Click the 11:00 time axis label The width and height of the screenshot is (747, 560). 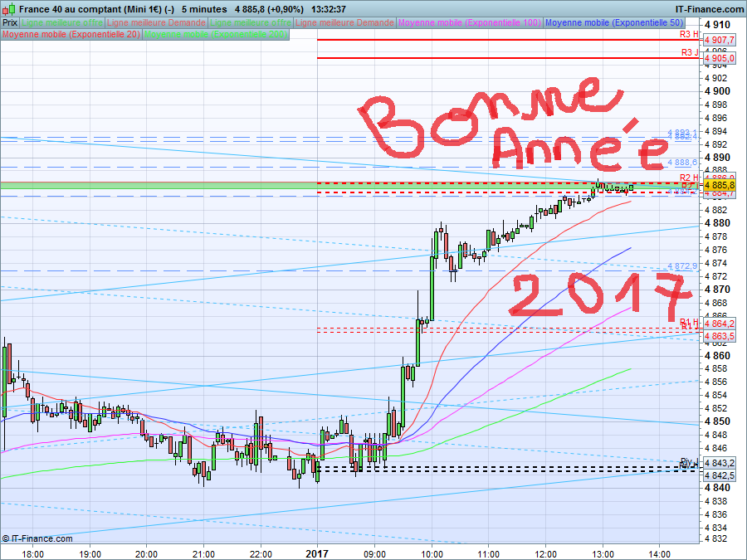[489, 554]
